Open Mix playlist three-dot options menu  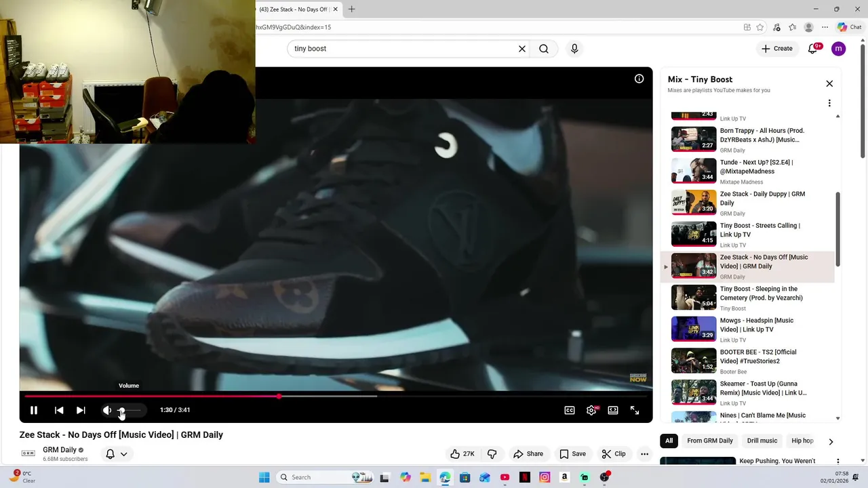tap(829, 103)
